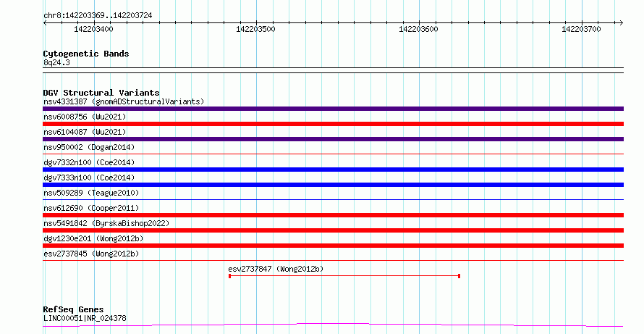Click the right arrow of the ruler
The height and width of the screenshot is (334, 644).
(622, 22)
